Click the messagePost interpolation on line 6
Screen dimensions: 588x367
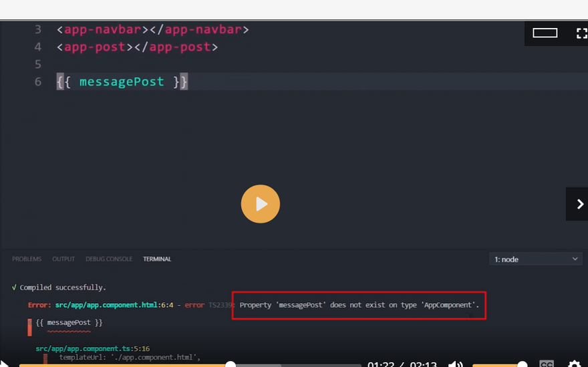pyautogui.click(x=122, y=82)
